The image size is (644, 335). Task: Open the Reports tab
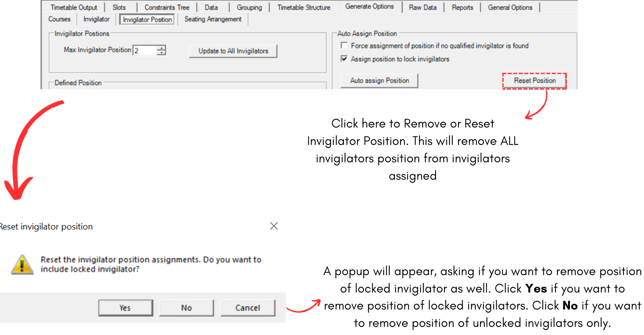click(x=462, y=7)
